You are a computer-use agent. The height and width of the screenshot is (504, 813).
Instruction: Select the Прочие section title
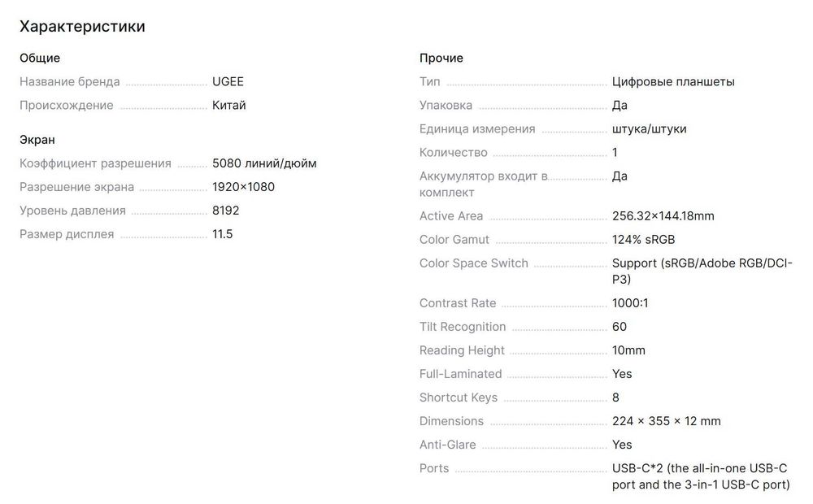[x=441, y=58]
